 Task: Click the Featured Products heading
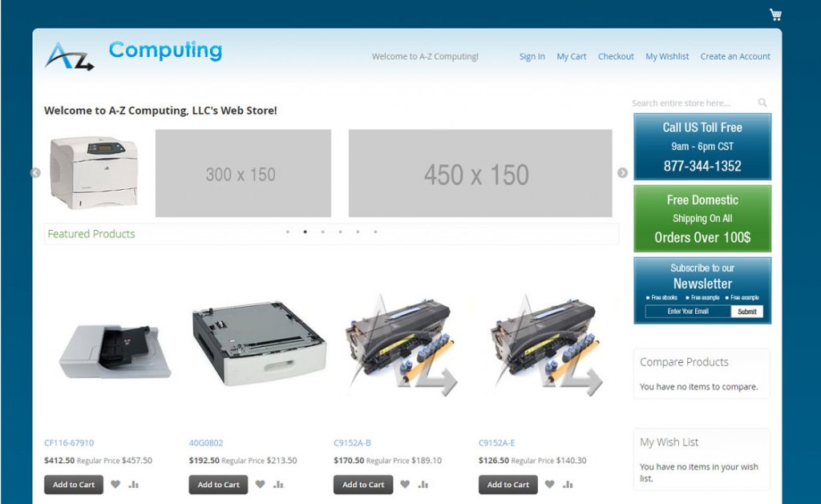[x=91, y=234]
